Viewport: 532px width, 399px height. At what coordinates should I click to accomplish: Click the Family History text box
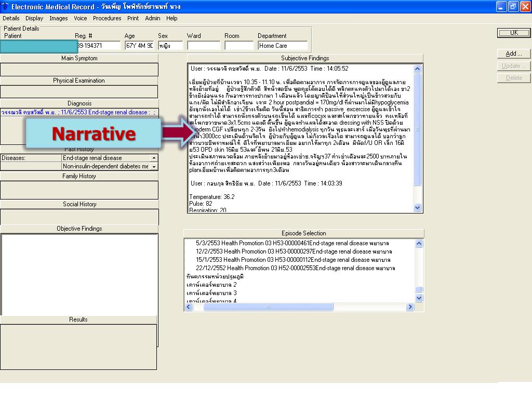79,190
